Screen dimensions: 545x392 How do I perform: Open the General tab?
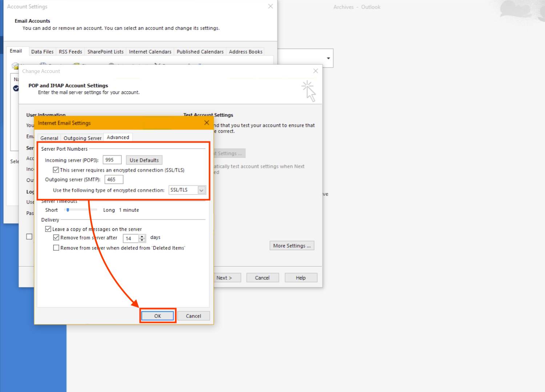coord(49,138)
